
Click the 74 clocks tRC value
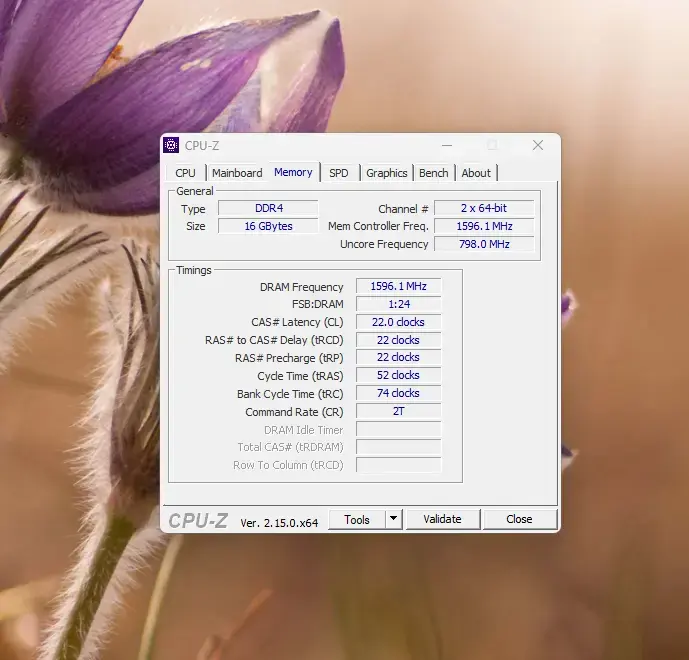[x=399, y=393]
